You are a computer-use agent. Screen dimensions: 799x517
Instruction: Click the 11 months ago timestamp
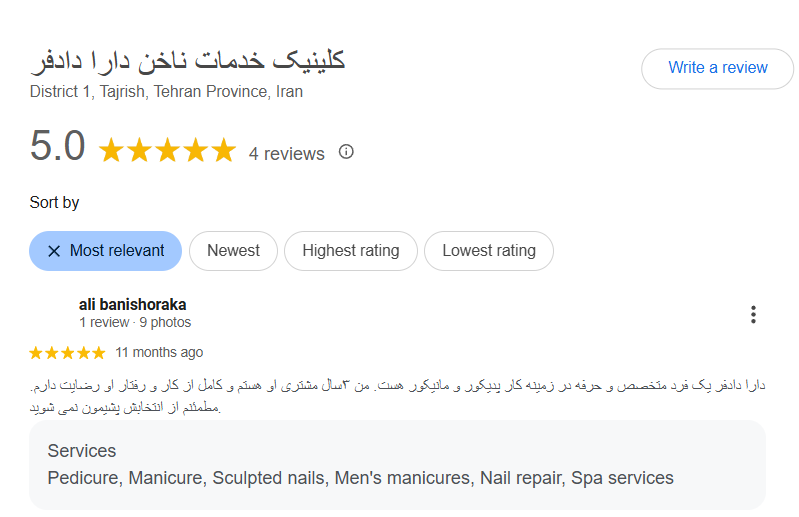[159, 352]
